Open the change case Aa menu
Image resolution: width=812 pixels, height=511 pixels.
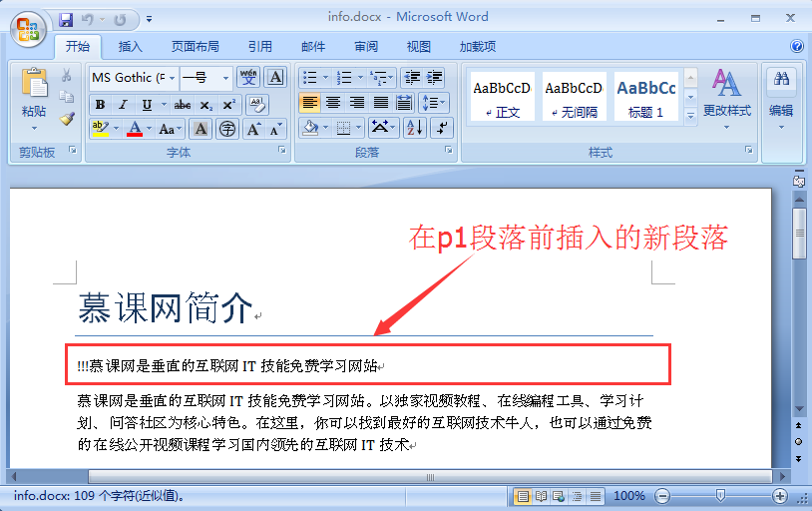pyautogui.click(x=171, y=129)
